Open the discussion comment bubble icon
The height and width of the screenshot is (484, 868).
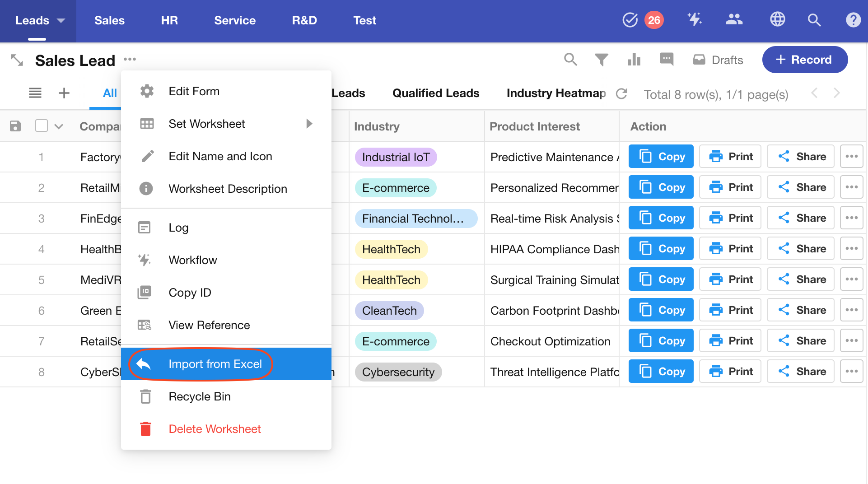pos(666,60)
